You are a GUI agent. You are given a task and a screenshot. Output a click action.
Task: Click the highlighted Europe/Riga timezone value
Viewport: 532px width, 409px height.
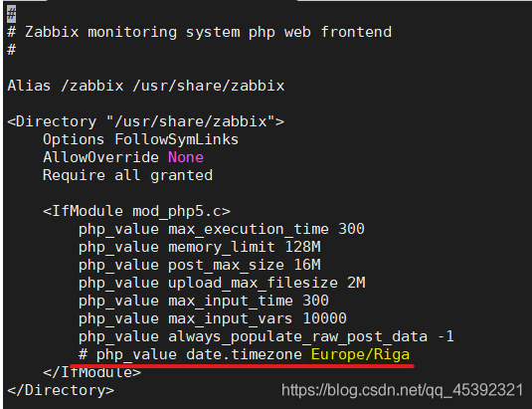click(360, 354)
